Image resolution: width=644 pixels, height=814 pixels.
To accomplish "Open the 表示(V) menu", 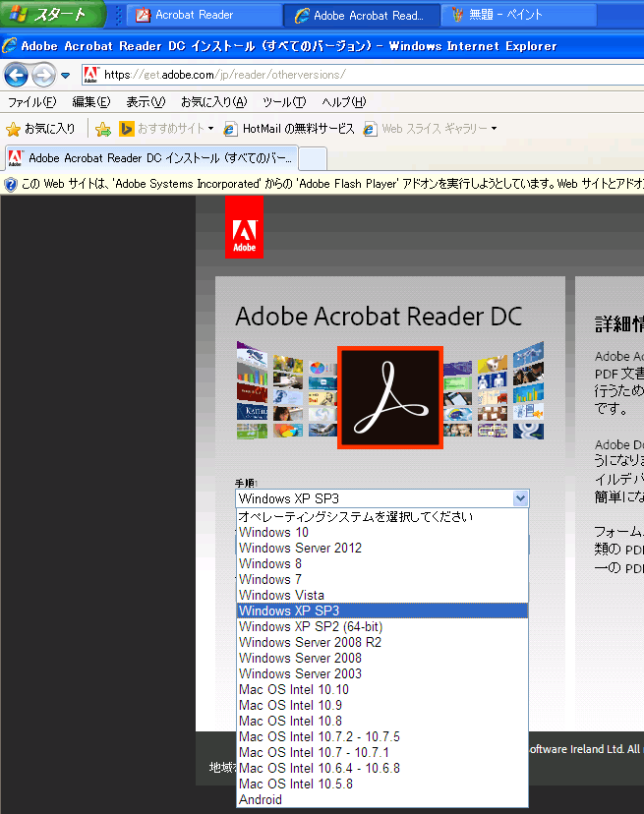I will 146,102.
